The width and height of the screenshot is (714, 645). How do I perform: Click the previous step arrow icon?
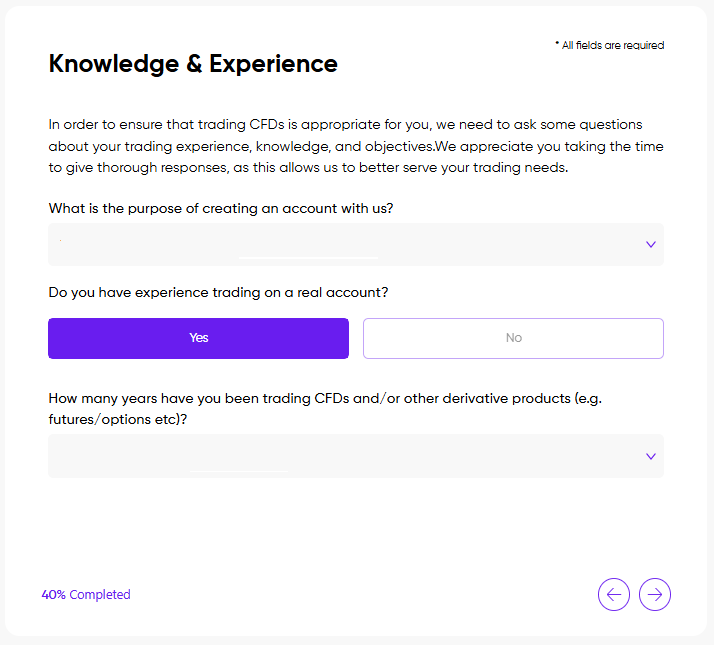click(x=614, y=595)
